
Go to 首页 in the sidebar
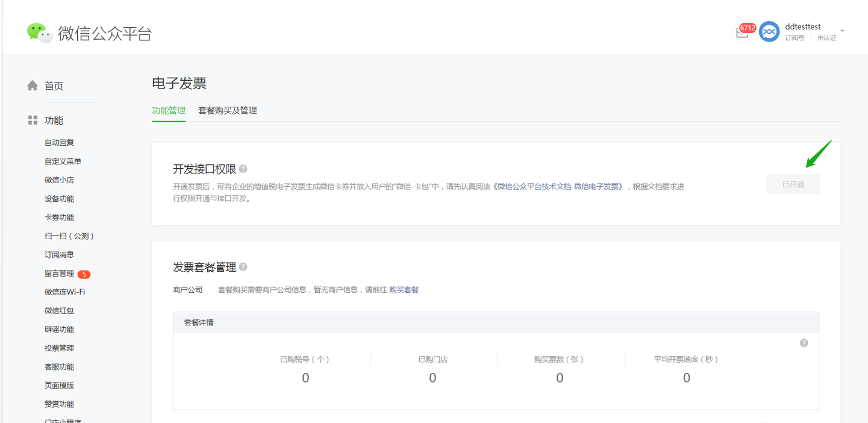[54, 86]
